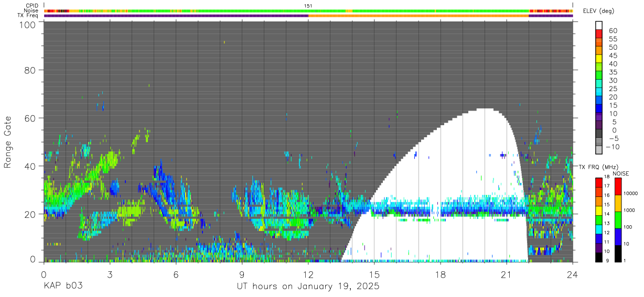The image size is (644, 297).
Task: Click the x-axis title UT hours on January 19, 2025
Action: [308, 287]
